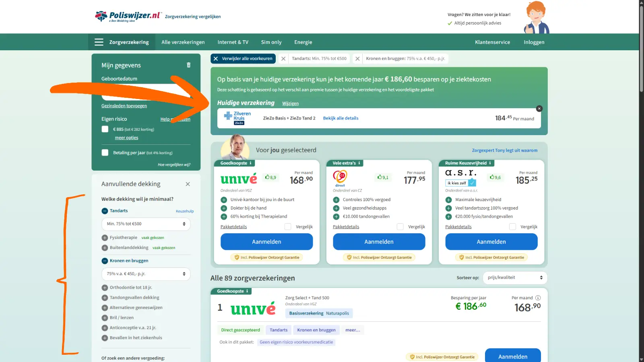
Task: Click large Univé logo in ranking row 1
Action: coord(253,309)
